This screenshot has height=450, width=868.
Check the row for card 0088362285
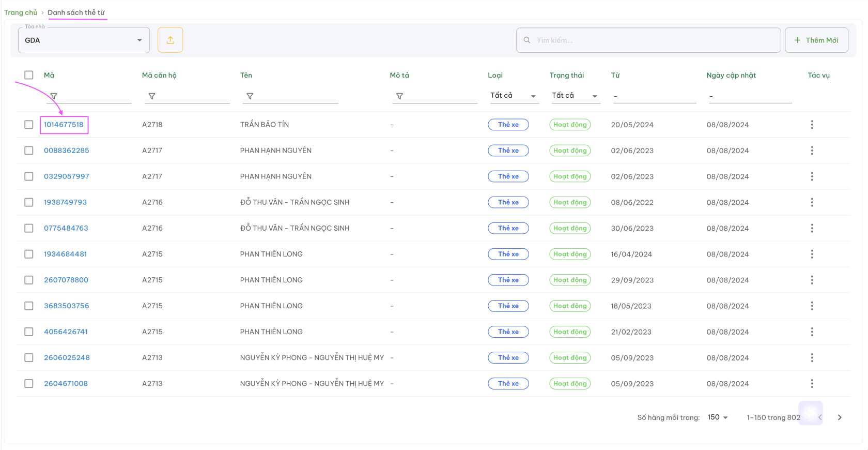click(29, 151)
